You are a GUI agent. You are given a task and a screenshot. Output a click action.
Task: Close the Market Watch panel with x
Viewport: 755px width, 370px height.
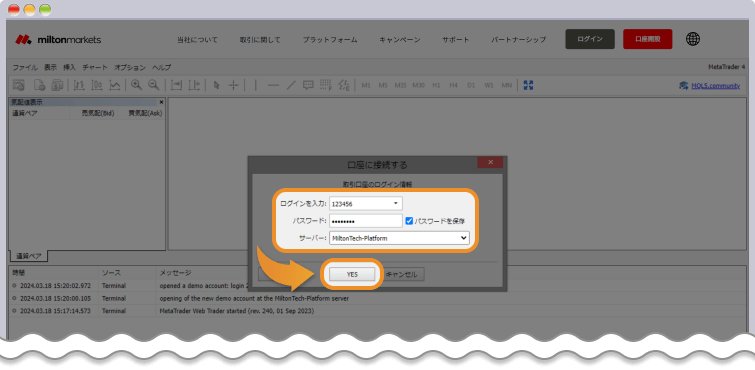tap(161, 102)
